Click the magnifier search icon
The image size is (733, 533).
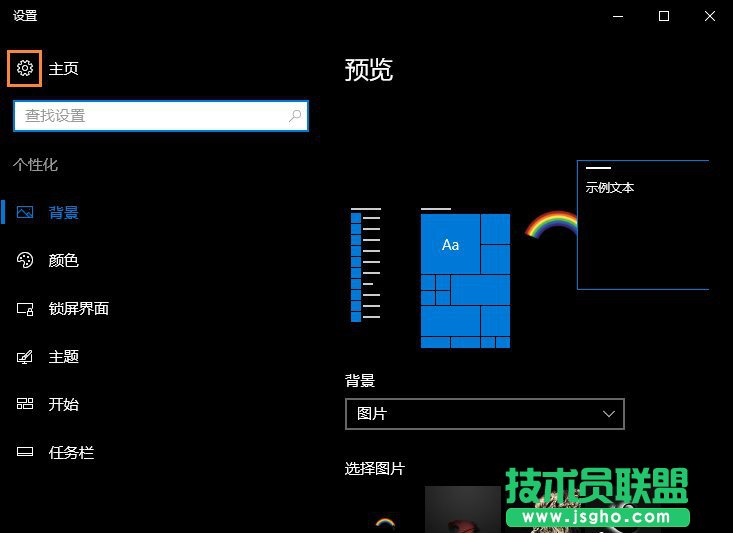[x=295, y=115]
